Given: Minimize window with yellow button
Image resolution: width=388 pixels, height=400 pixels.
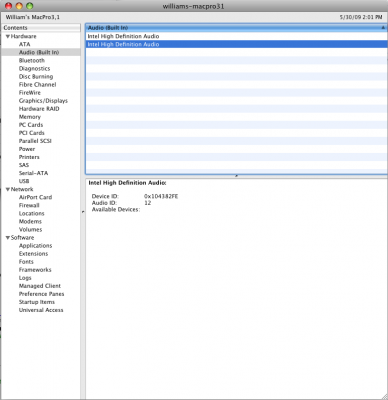Looking at the screenshot, I should [x=19, y=6].
